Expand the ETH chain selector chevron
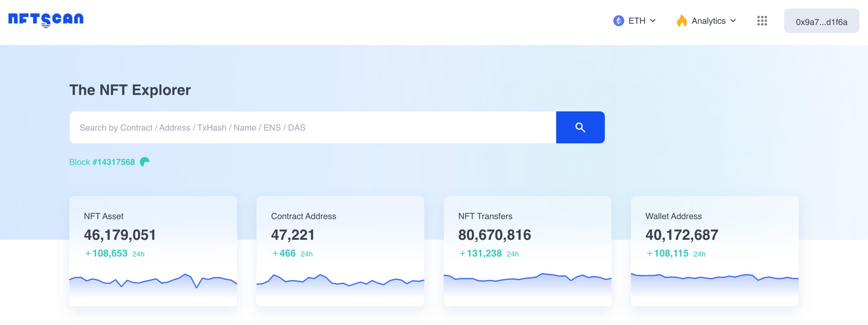This screenshot has height=325, width=868. click(653, 21)
